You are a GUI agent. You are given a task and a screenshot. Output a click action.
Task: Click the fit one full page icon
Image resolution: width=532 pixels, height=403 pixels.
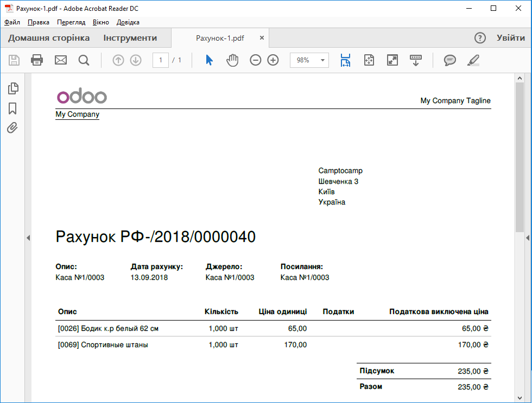[x=369, y=60]
